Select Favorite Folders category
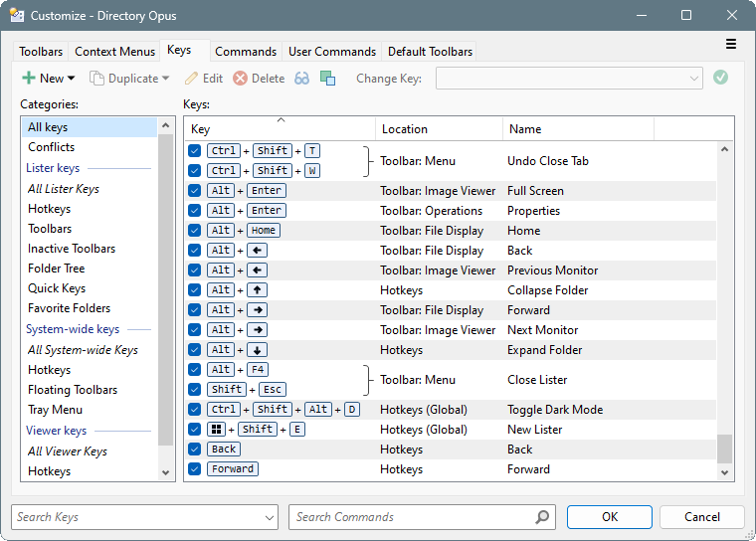Screen dimensions: 756x541 click(90, 308)
